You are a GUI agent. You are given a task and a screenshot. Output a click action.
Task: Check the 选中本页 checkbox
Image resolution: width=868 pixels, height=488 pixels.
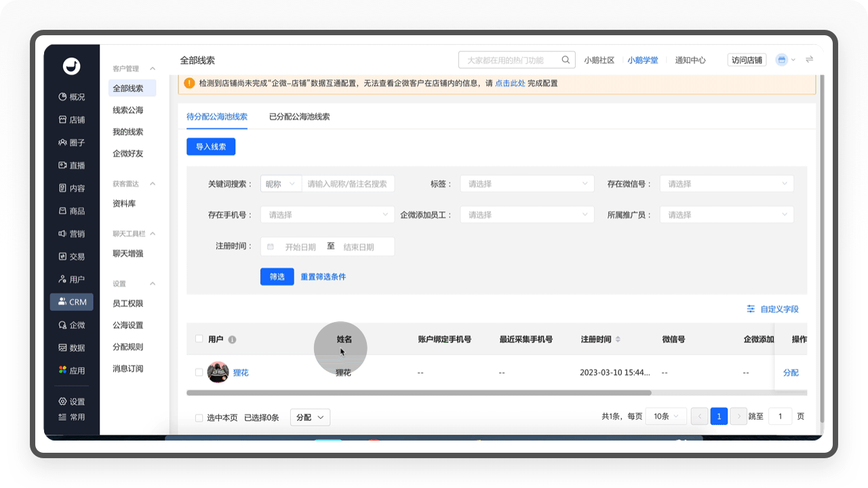click(x=199, y=418)
